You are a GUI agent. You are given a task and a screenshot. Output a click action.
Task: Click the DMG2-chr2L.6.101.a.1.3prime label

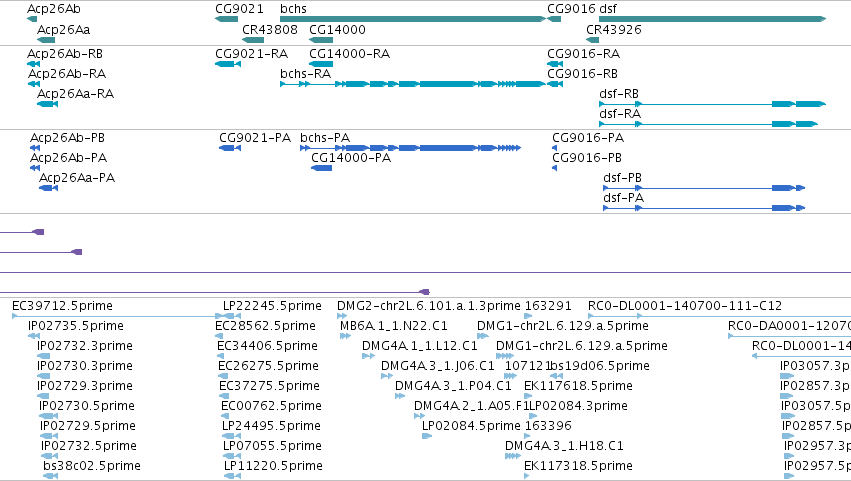coord(429,306)
